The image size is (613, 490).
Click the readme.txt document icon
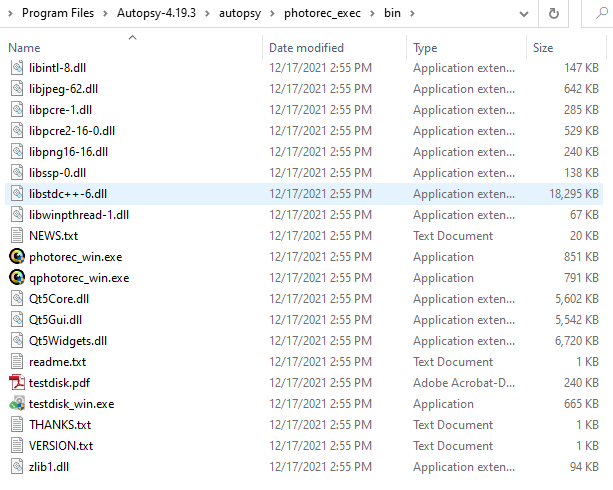coord(17,362)
